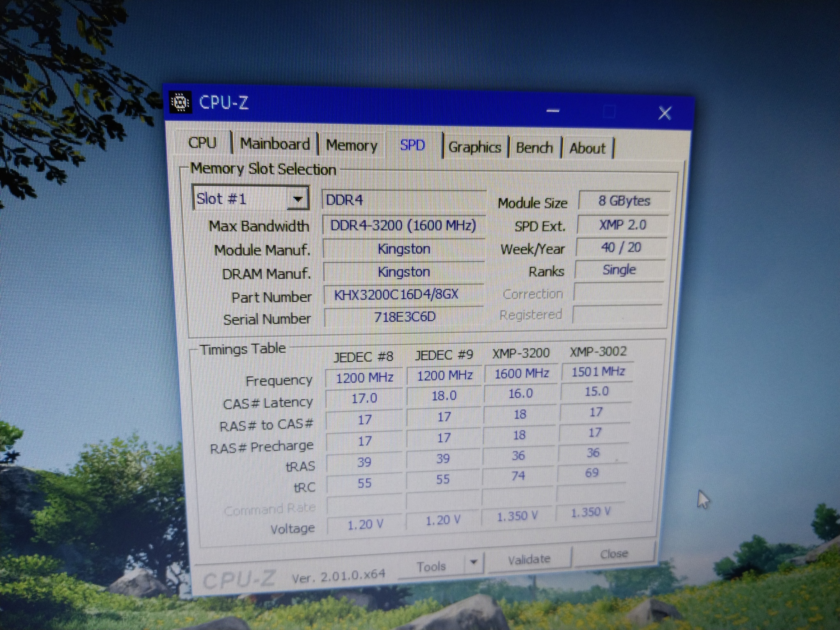Click the XMP-3200 column header
Image resolution: width=840 pixels, height=630 pixels.
click(x=521, y=353)
